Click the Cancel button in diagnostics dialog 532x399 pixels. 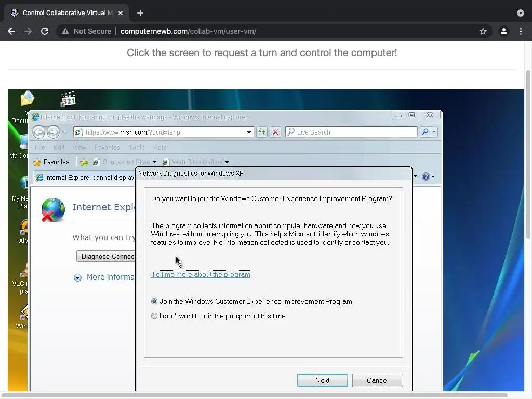377,380
